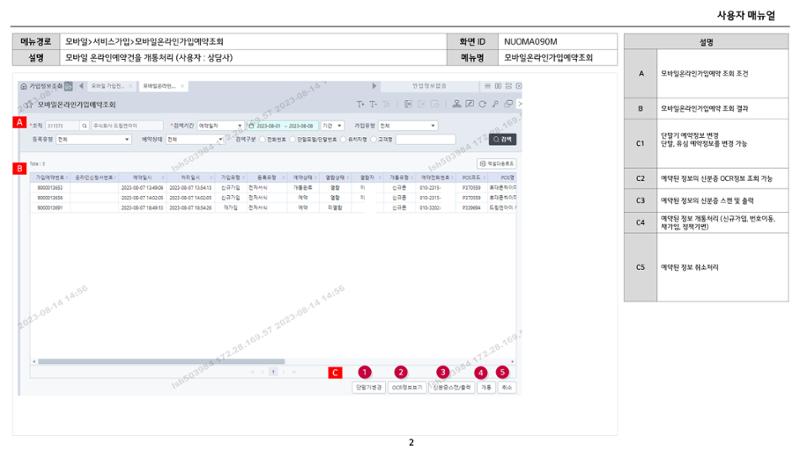Open the 기간 dropdown

pyautogui.click(x=332, y=126)
